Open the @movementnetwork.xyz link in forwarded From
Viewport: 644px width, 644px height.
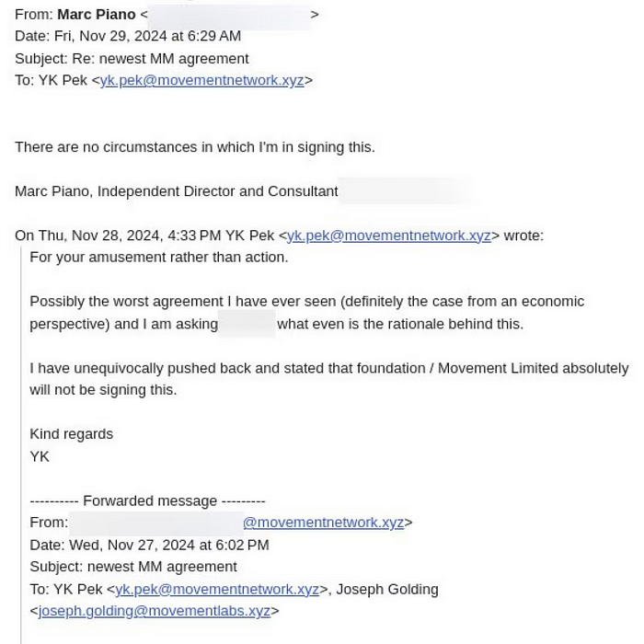click(x=323, y=523)
